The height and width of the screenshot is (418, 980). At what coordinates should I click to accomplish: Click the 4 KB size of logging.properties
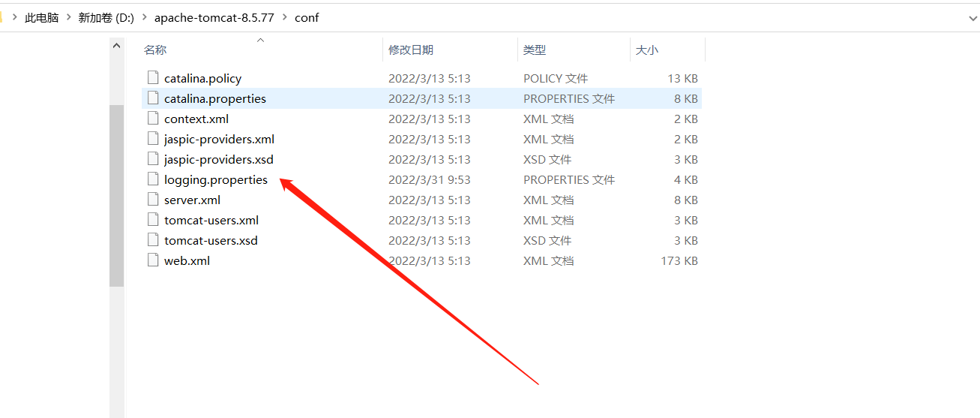686,179
